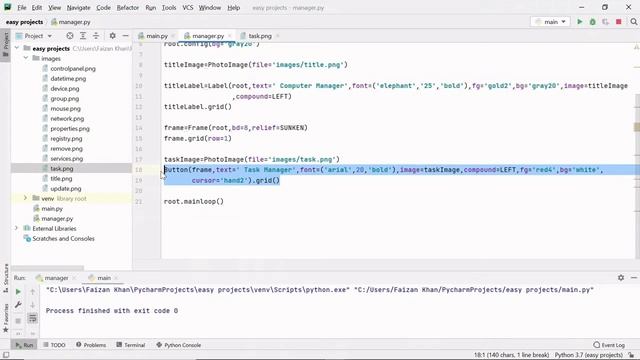Open the Project side tab
The width and height of the screenshot is (640, 360).
(5, 44)
